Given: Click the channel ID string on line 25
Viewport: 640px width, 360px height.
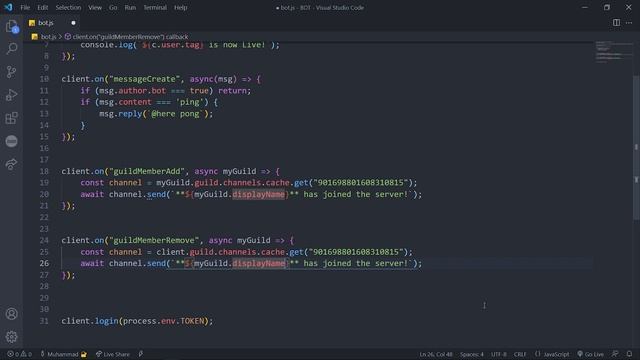Looking at the screenshot, I should pos(356,252).
